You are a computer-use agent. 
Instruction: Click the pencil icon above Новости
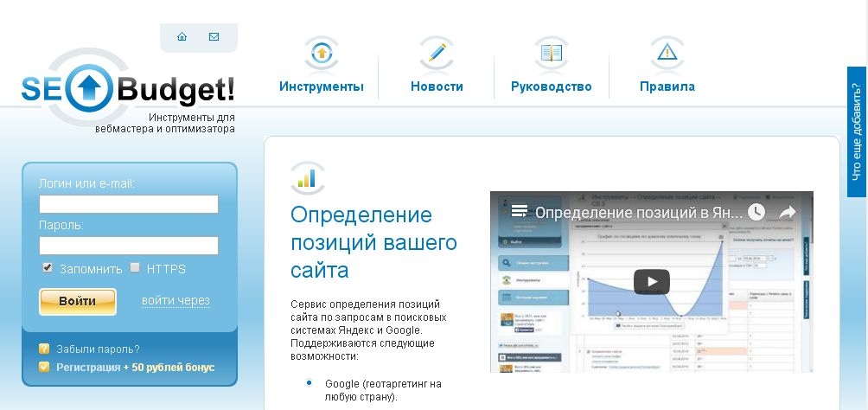pyautogui.click(x=437, y=53)
